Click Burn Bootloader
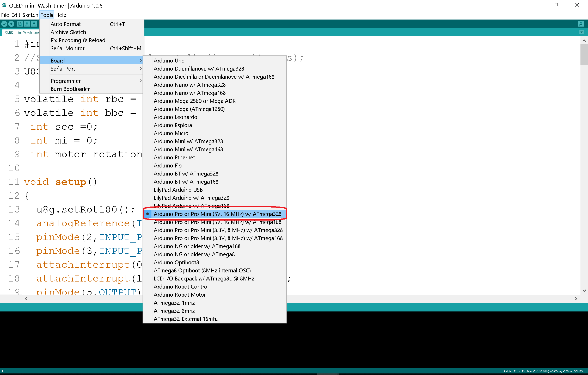Image resolution: width=588 pixels, height=375 pixels. click(70, 89)
